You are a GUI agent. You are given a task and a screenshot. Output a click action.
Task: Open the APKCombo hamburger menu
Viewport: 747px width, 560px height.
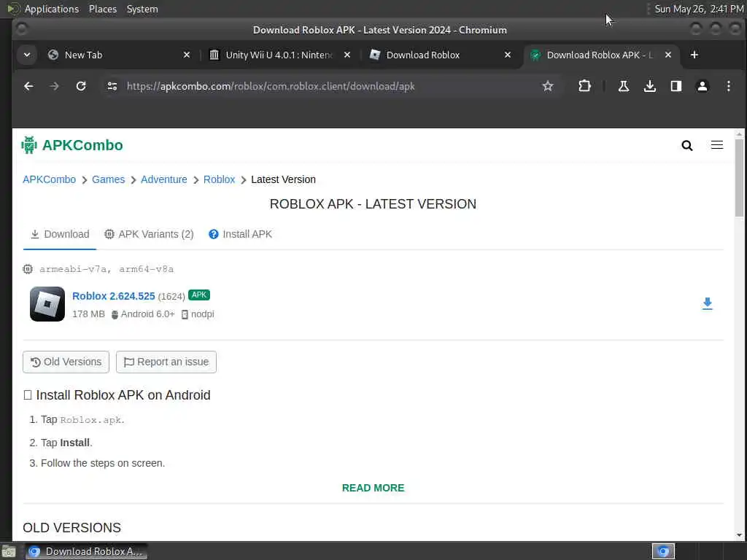[717, 145]
